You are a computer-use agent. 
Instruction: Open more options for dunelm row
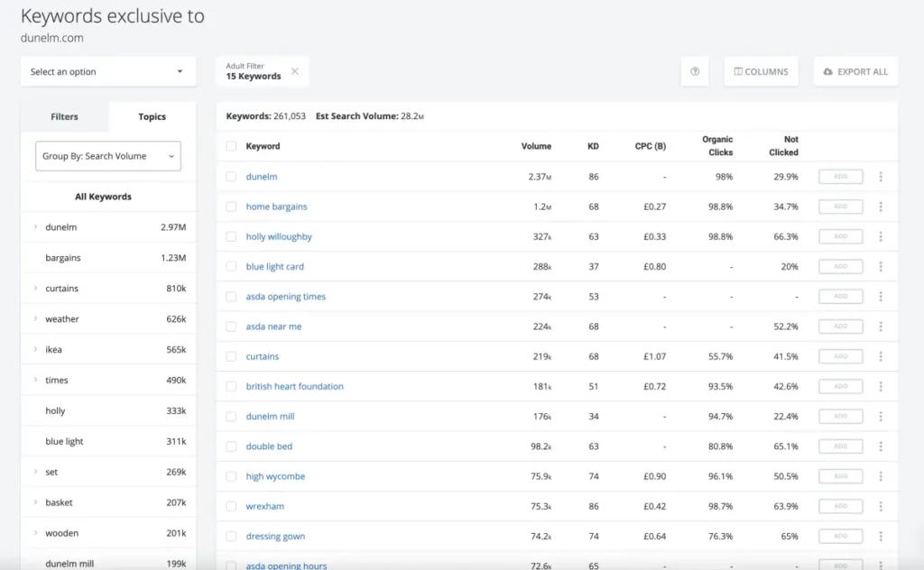pyautogui.click(x=881, y=177)
